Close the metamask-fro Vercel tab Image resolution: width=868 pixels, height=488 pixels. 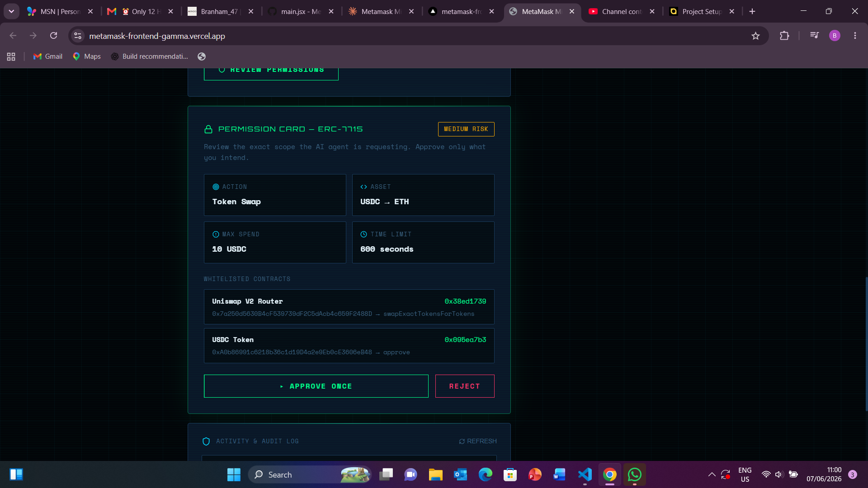[491, 12]
